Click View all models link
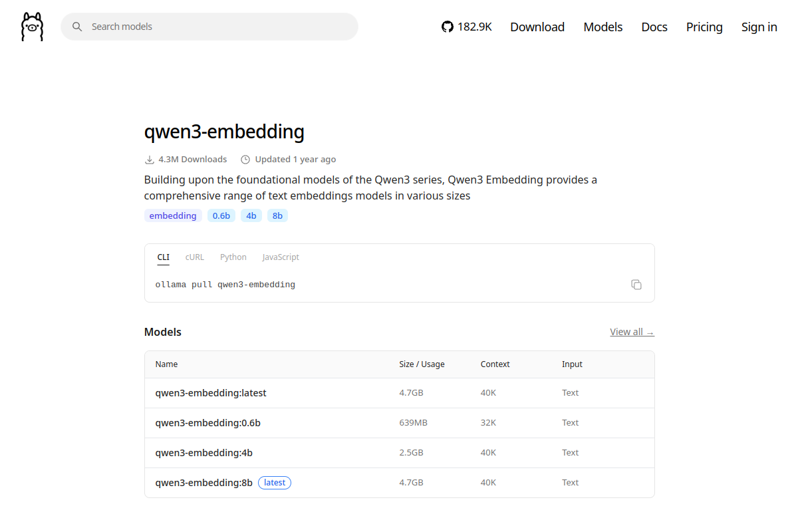Image resolution: width=798 pixels, height=532 pixels. point(632,332)
